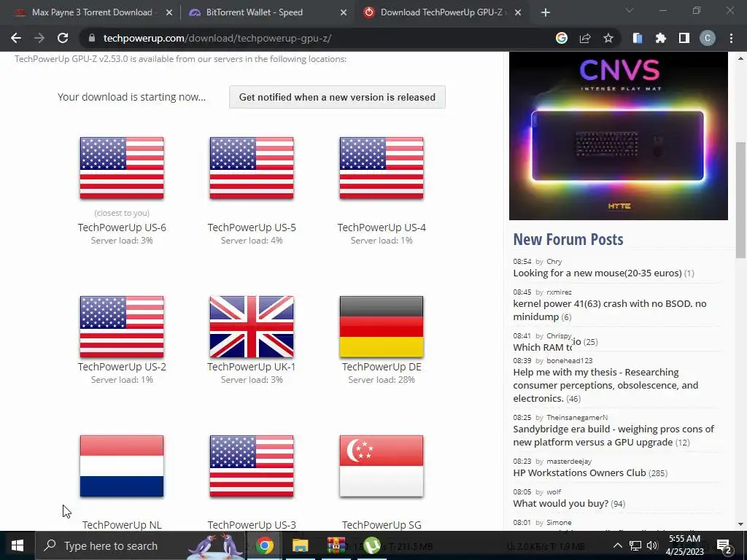Viewport: 747px width, 560px height.
Task: Open uTorrent from the taskbar
Action: tap(371, 545)
